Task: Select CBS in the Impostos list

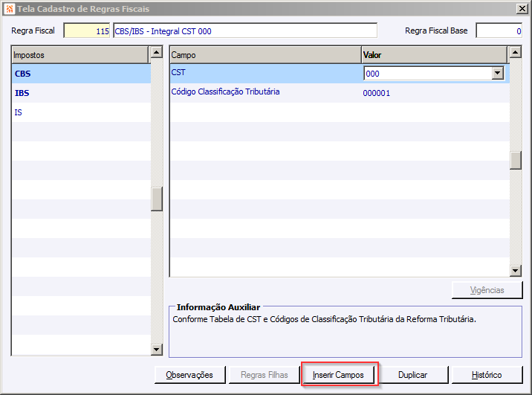Action: [x=81, y=74]
